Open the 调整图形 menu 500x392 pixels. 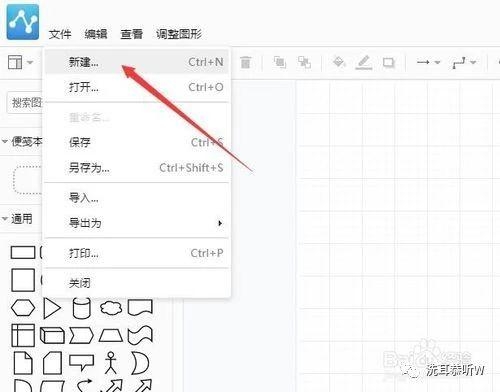[x=179, y=34]
